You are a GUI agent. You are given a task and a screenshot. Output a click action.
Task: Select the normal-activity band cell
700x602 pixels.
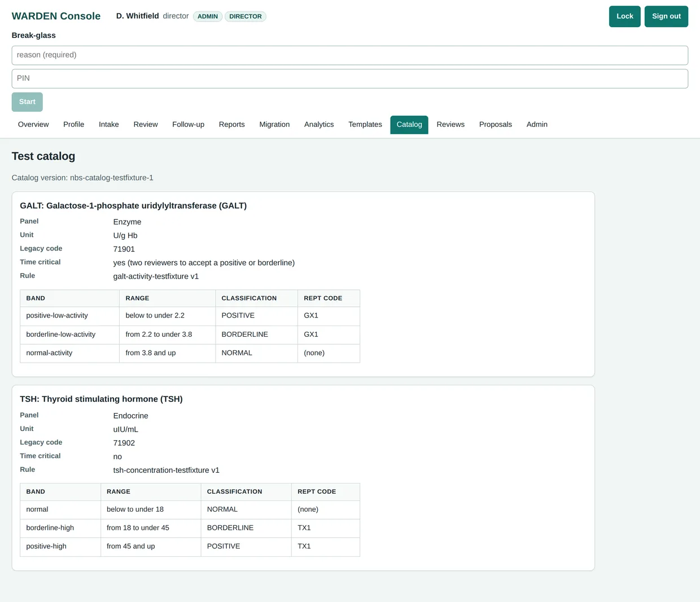69,353
